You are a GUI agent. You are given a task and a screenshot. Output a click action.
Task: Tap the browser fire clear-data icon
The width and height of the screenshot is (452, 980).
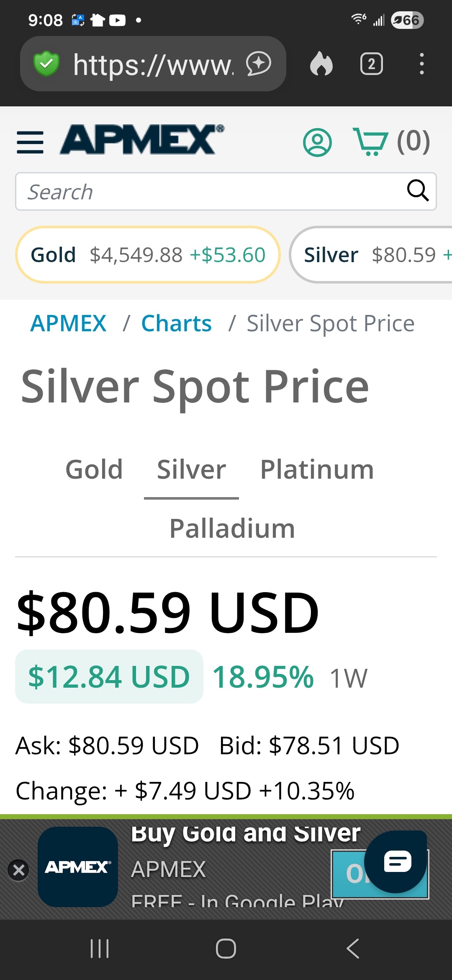click(321, 64)
